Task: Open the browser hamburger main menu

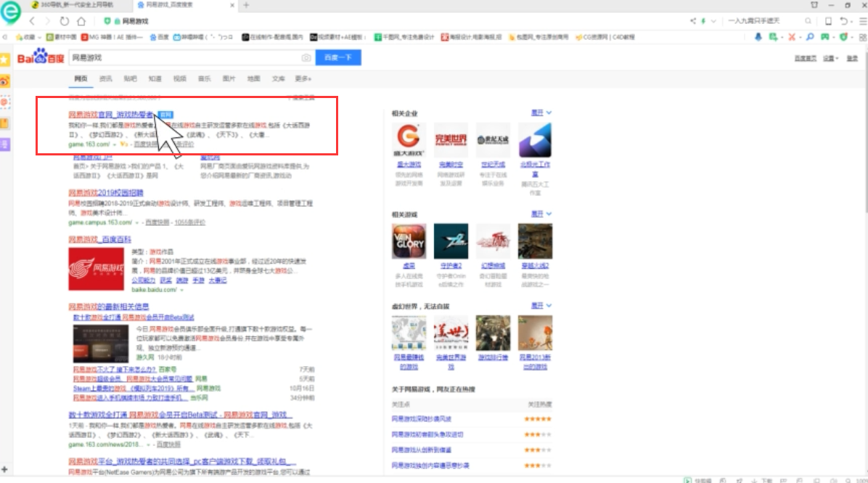Action: click(862, 21)
